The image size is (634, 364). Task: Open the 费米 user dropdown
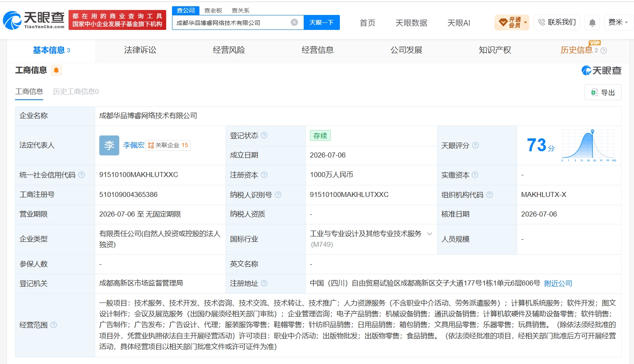(x=618, y=22)
